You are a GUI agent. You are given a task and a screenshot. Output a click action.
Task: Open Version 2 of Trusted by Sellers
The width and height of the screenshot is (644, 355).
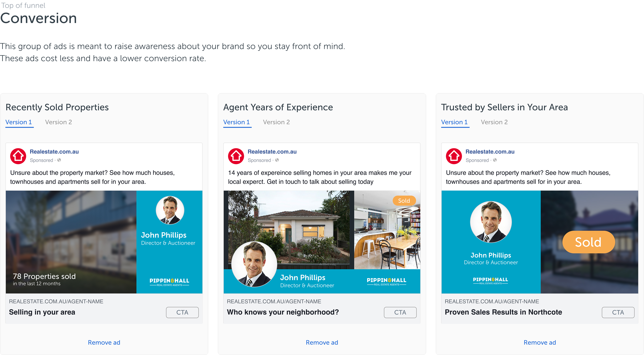pyautogui.click(x=494, y=122)
